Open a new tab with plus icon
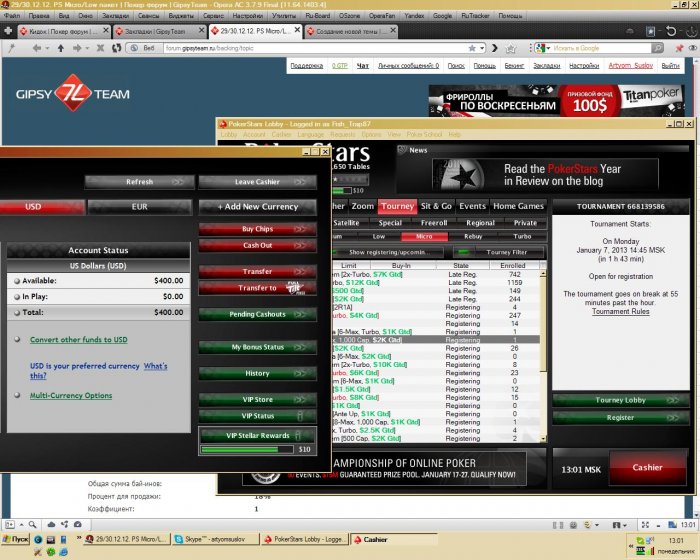Screen dimensions: 700x560 click(x=8, y=31)
